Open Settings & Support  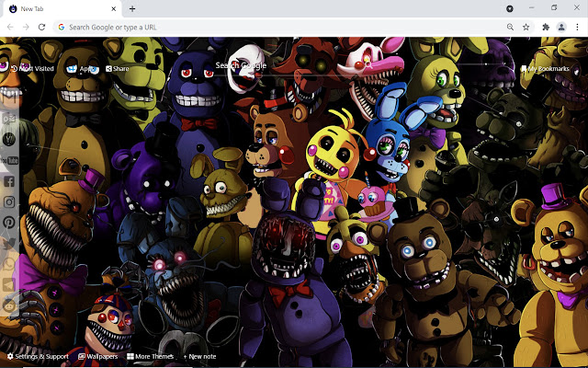(x=38, y=356)
